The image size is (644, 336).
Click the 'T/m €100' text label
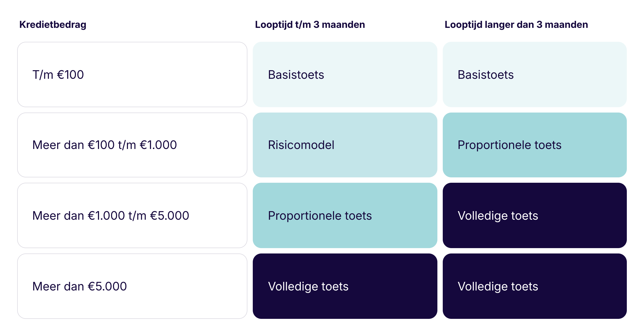[58, 74]
